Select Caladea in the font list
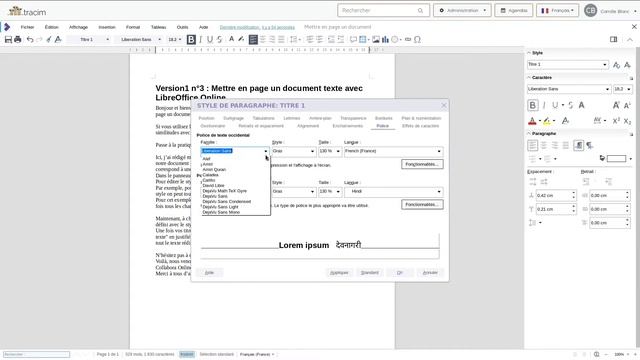640x360 pixels. 211,175
